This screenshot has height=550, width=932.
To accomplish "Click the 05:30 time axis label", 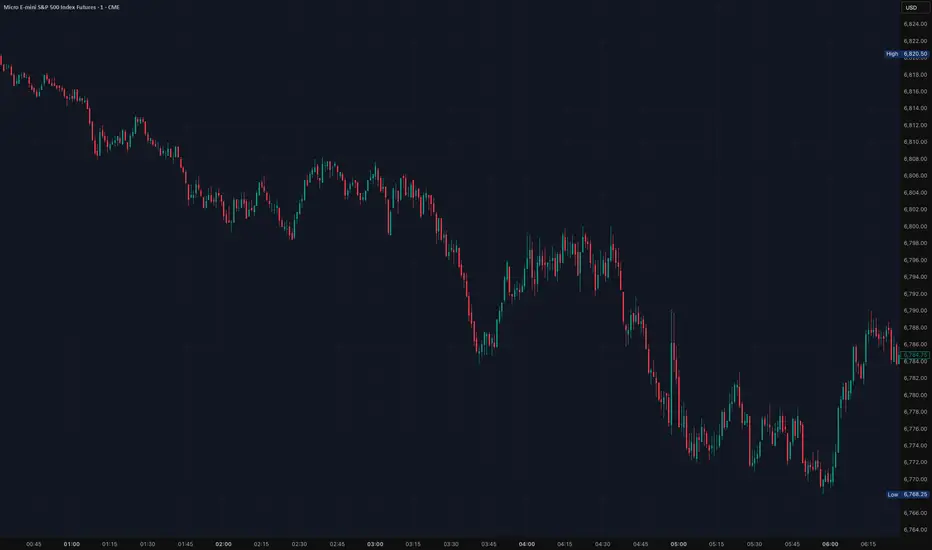I will tap(754, 544).
